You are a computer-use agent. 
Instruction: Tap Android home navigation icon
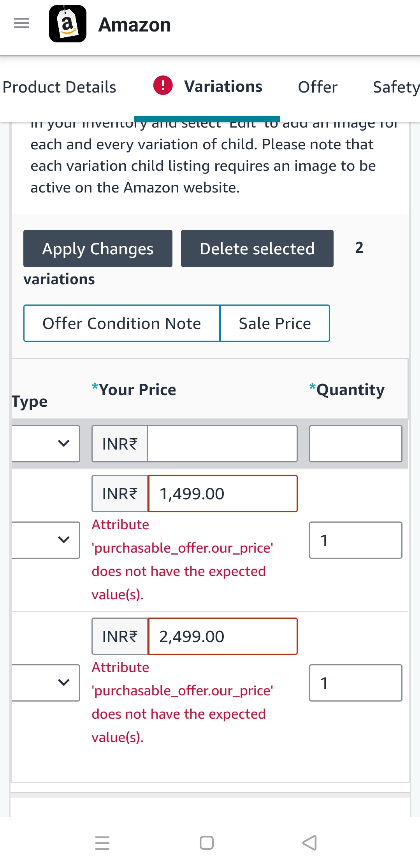[207, 843]
